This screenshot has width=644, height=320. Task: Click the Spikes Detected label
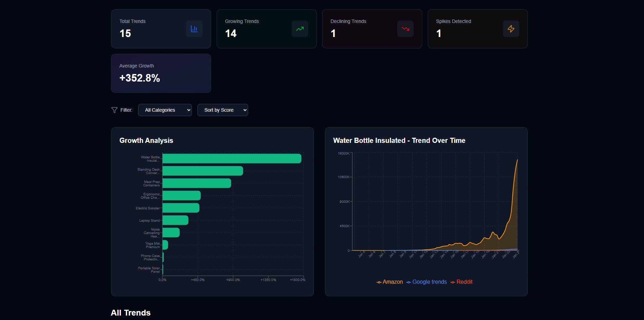pos(453,21)
